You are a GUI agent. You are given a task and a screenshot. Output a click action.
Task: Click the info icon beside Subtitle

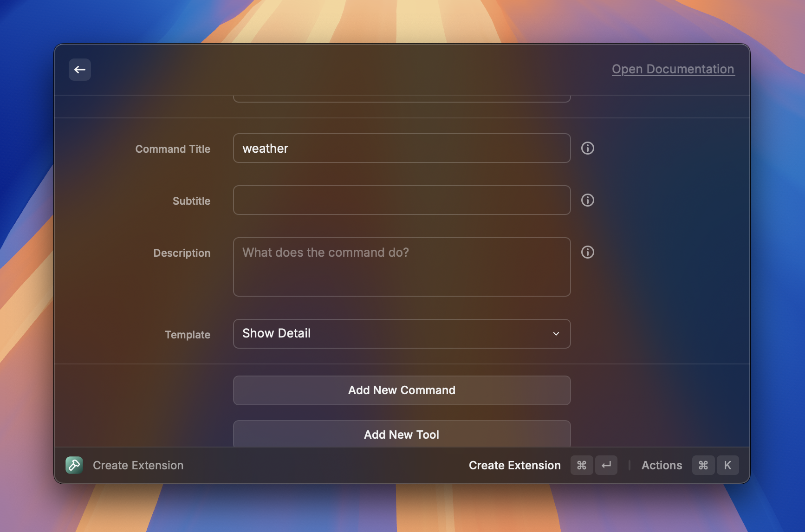click(587, 200)
